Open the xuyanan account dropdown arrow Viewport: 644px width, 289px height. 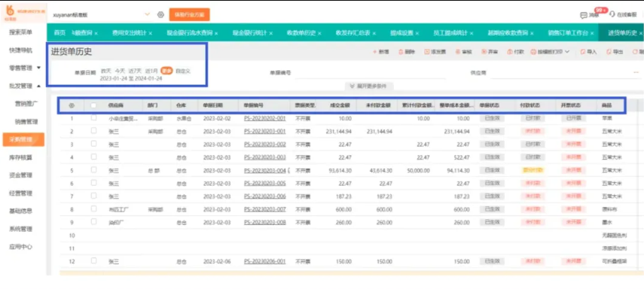pos(148,15)
